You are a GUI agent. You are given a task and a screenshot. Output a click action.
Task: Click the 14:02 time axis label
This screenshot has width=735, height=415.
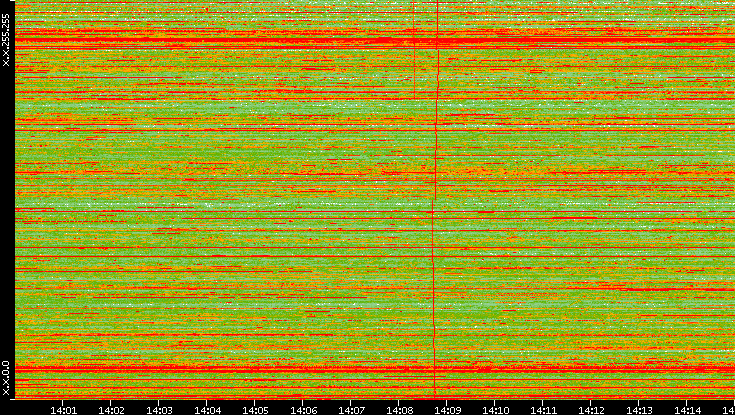coord(111,410)
